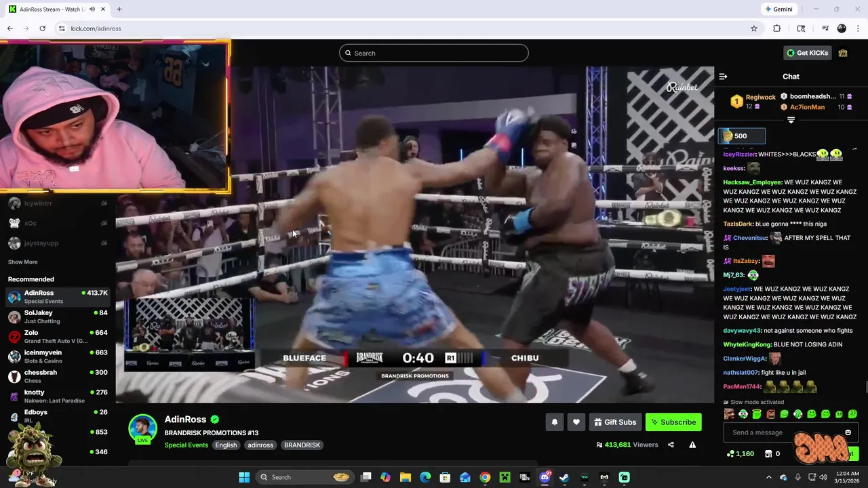The width and height of the screenshot is (868, 488).
Task: Open Steam from the taskbar
Action: tap(564, 477)
